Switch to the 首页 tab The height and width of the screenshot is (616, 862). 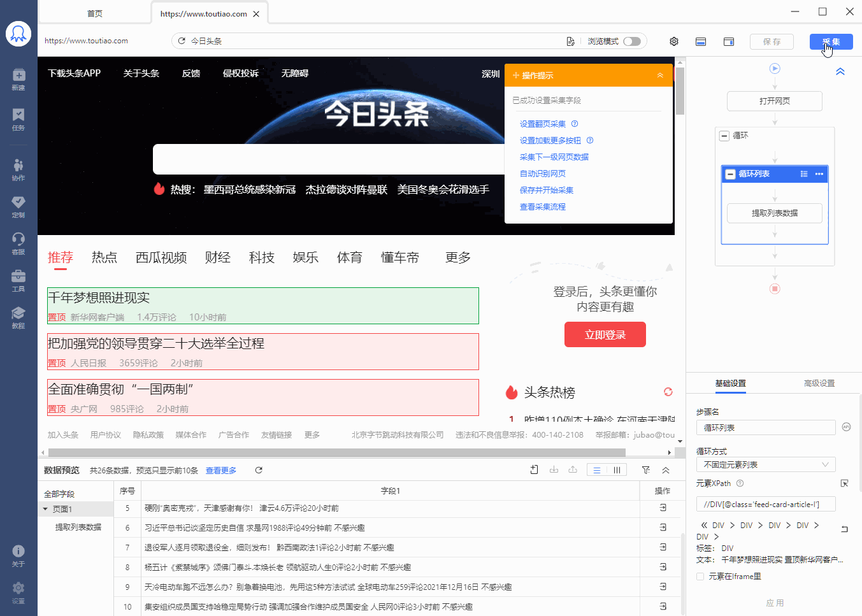(95, 13)
